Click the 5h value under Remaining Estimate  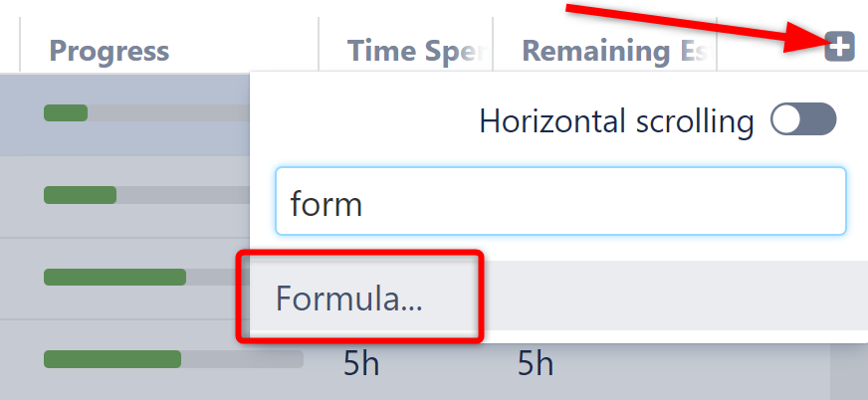536,364
